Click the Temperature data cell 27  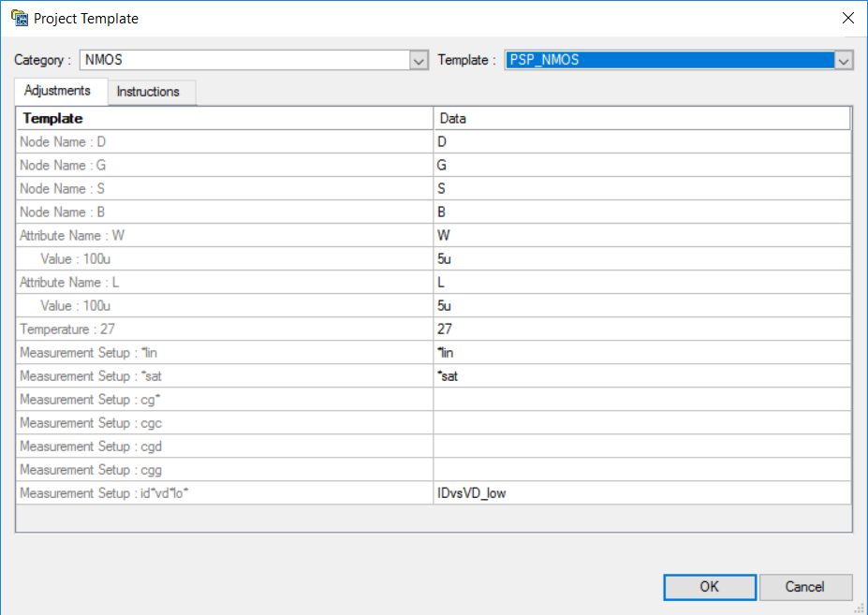[642, 329]
